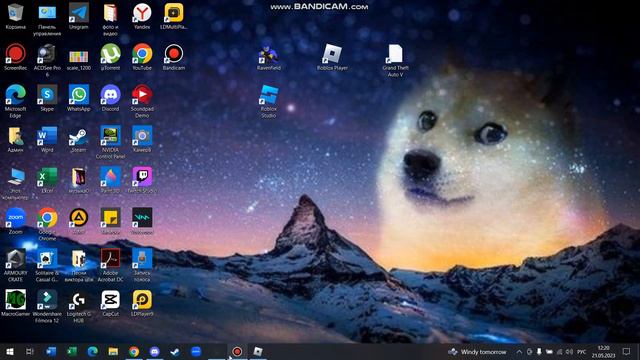Launch LDMultiPlayer from the desktop
The height and width of the screenshot is (360, 640).
coord(173,17)
